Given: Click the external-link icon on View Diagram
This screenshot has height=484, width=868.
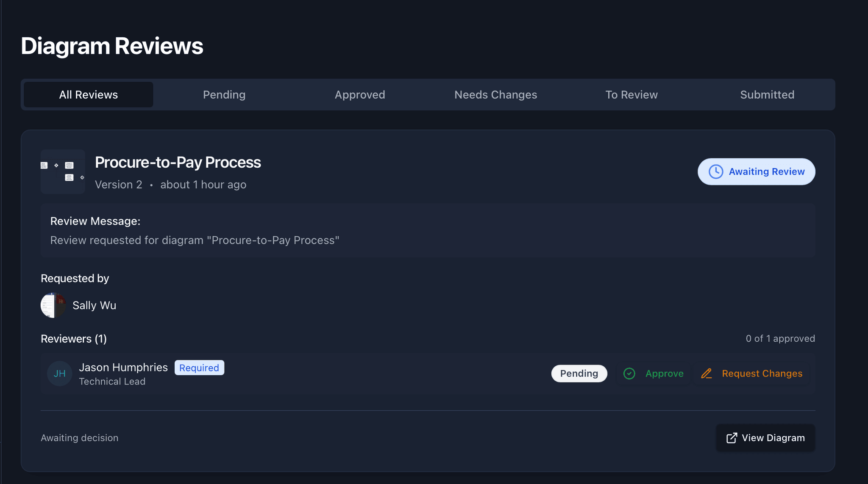Looking at the screenshot, I should coord(732,438).
